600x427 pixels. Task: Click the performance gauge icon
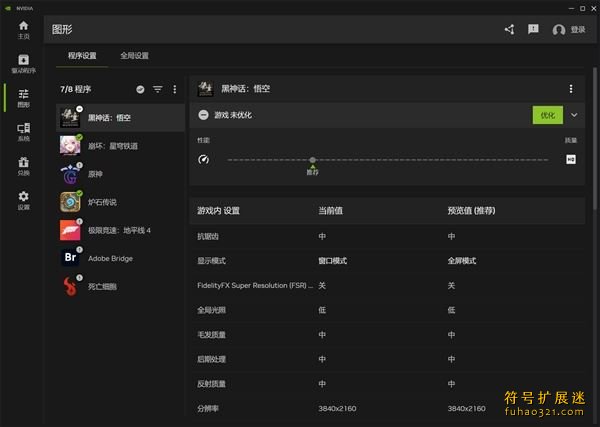(204, 160)
